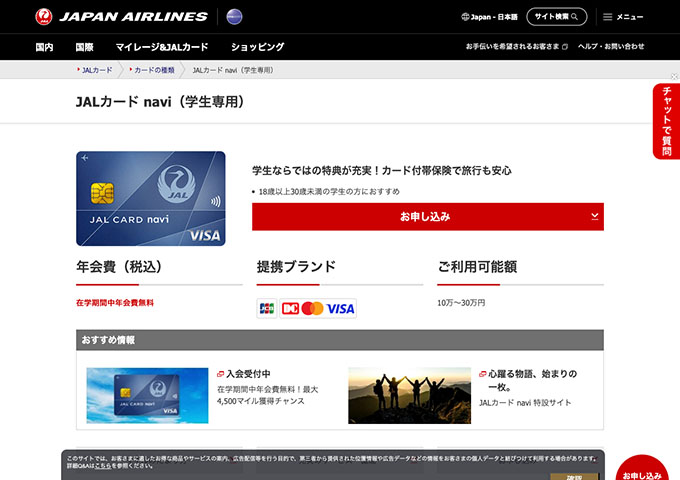The image size is (680, 480).
Task: Open the Japan - 日本語 region selector
Action: pos(490,17)
